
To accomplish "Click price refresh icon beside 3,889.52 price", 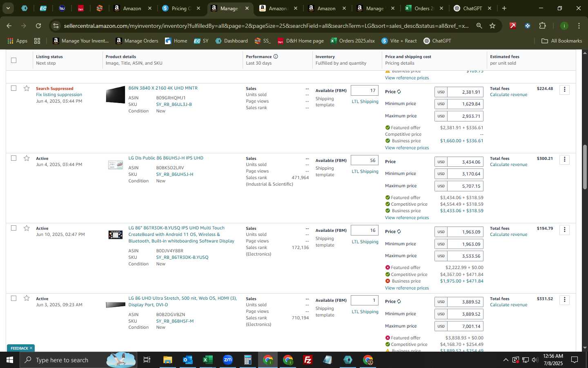I will tap(399, 301).
